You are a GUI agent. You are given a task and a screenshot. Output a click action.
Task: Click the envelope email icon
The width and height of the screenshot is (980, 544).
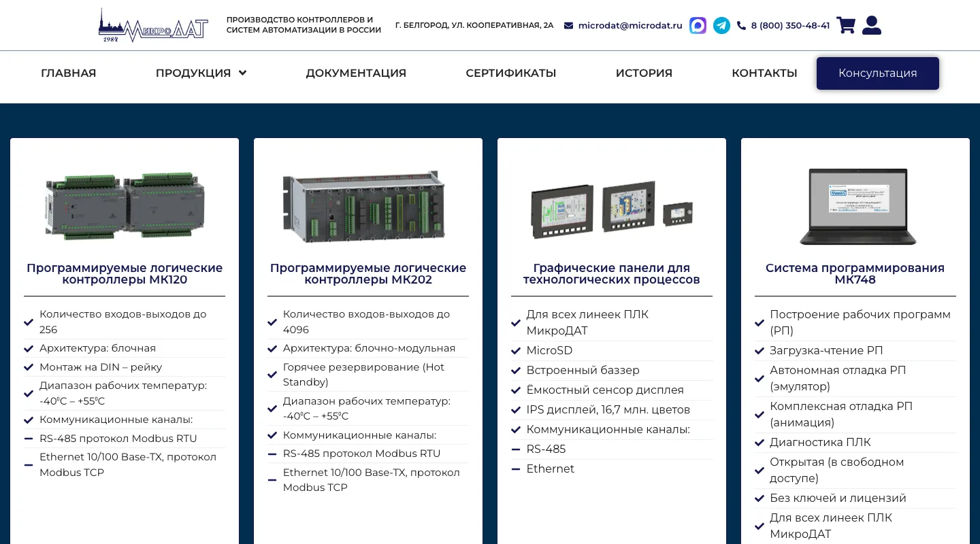point(569,26)
